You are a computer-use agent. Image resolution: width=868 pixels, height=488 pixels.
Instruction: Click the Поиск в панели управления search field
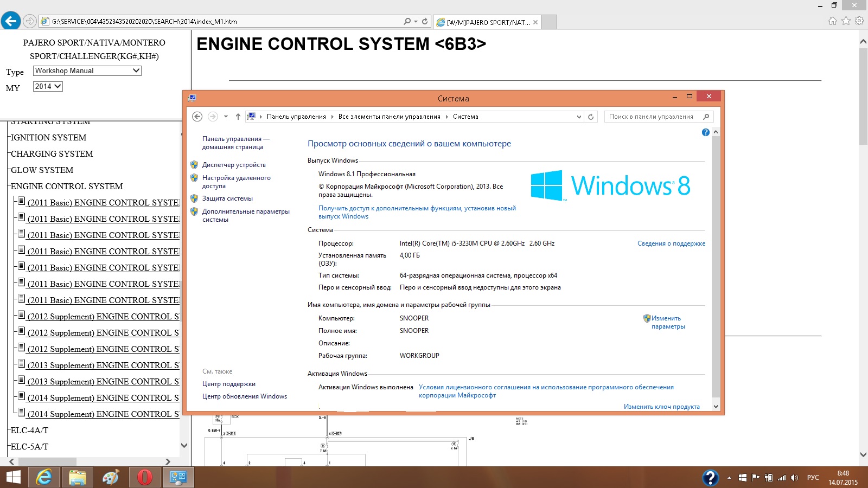coord(651,117)
